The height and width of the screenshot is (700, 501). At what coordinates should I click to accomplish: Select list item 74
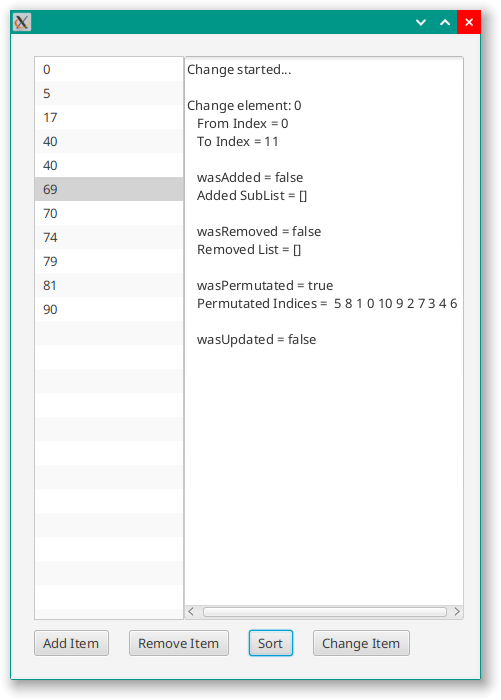[x=109, y=237]
